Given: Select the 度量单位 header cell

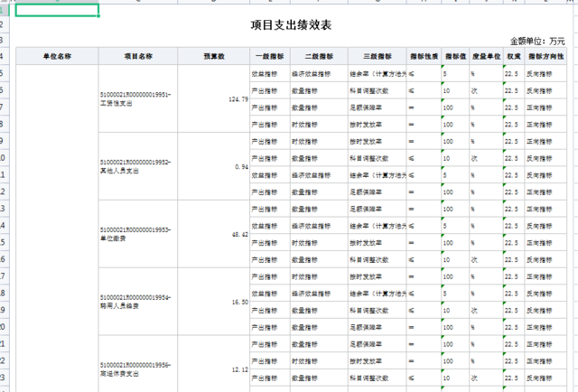Looking at the screenshot, I should point(486,56).
